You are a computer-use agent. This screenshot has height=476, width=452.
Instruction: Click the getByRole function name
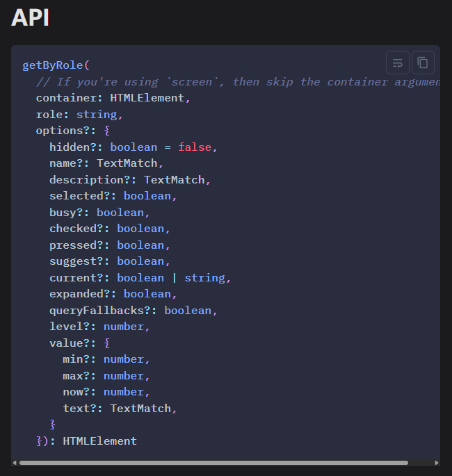pos(53,65)
